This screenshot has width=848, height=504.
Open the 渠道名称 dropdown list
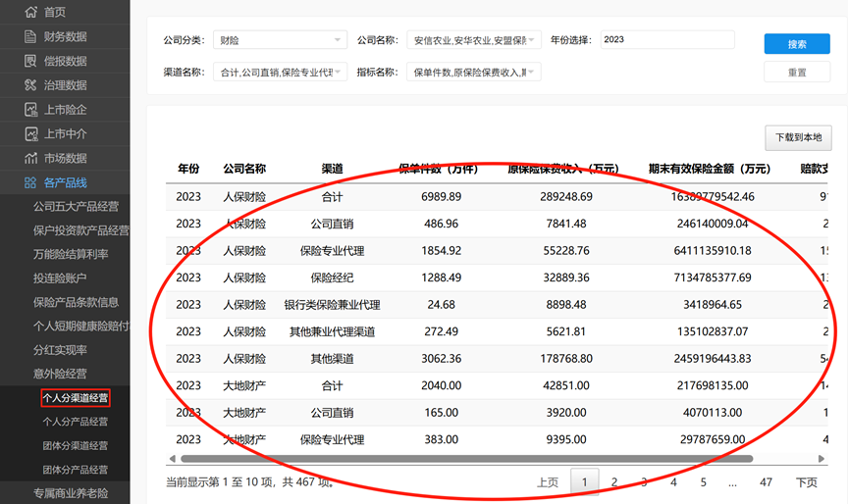[280, 72]
